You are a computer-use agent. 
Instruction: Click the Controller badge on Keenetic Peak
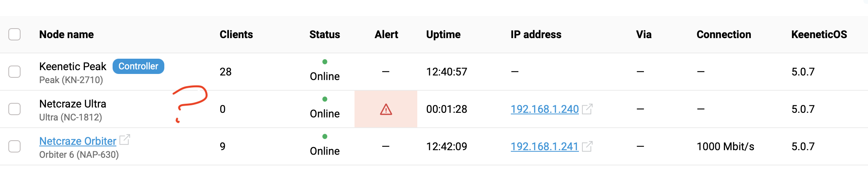(138, 66)
